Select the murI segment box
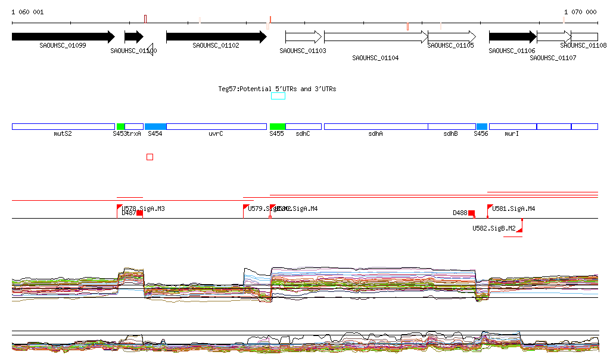 click(x=513, y=126)
